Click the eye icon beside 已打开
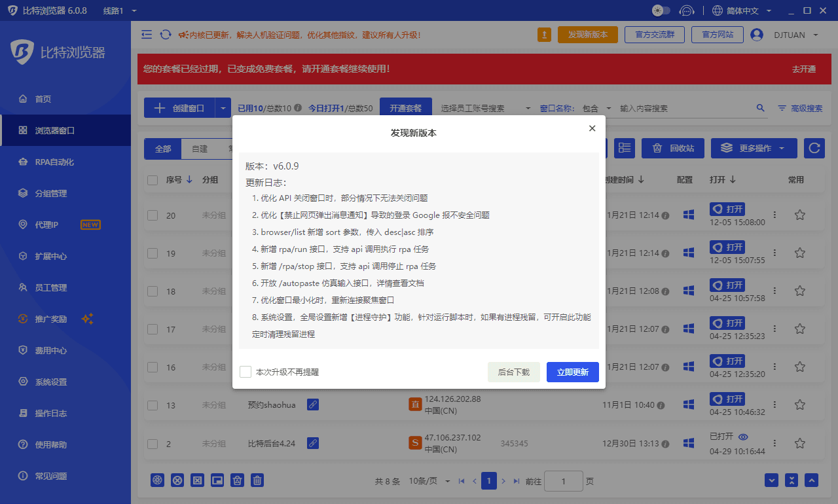838x504 pixels. [743, 437]
